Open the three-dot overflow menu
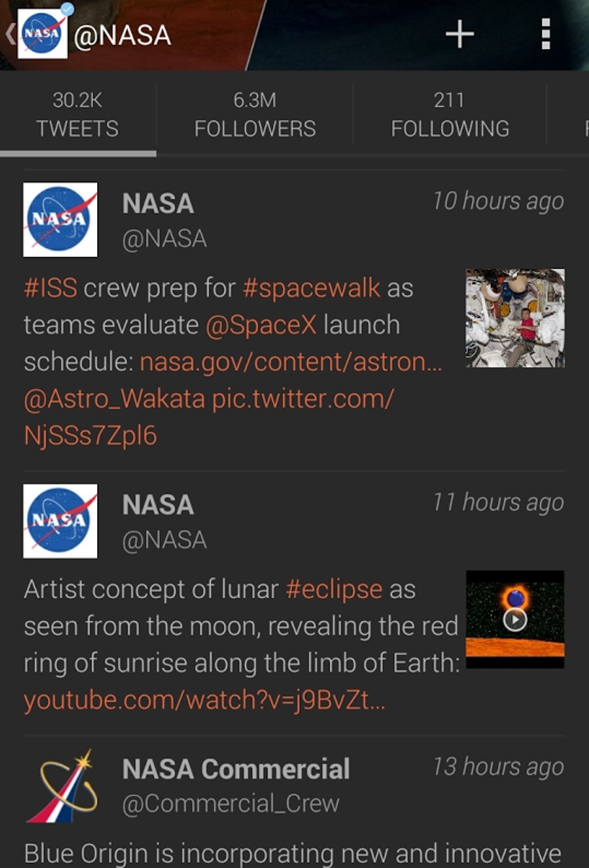 pyautogui.click(x=546, y=34)
